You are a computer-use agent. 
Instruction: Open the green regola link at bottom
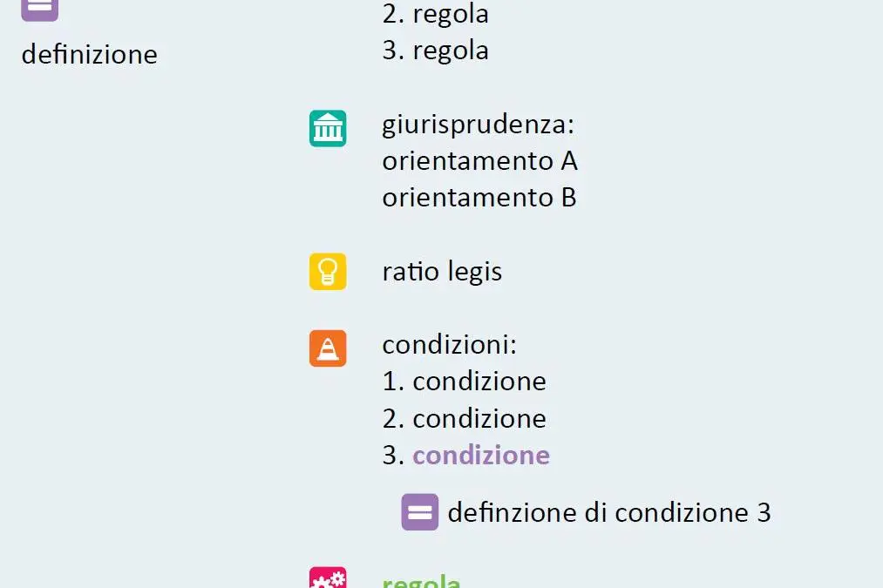pyautogui.click(x=421, y=581)
